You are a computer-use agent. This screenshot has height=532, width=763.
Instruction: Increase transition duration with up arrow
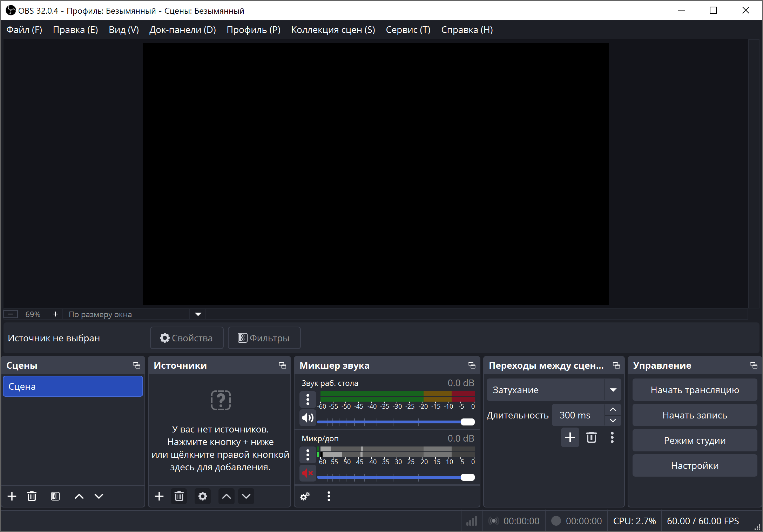[613, 410]
